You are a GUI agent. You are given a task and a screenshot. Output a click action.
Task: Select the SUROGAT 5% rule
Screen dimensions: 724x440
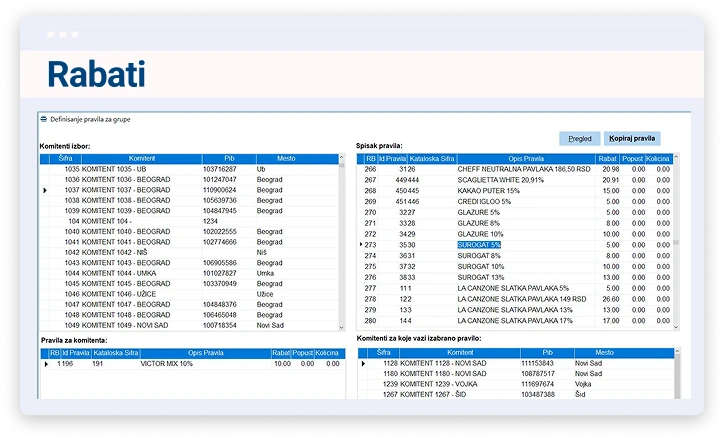479,244
